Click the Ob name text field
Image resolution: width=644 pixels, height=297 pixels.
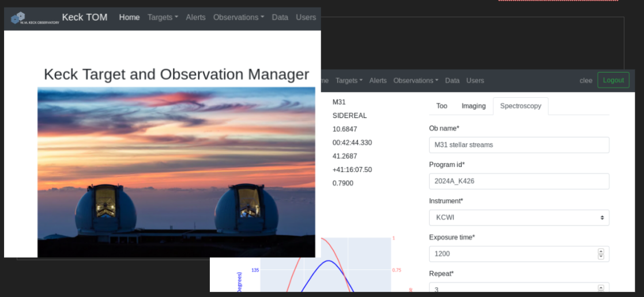(x=519, y=145)
